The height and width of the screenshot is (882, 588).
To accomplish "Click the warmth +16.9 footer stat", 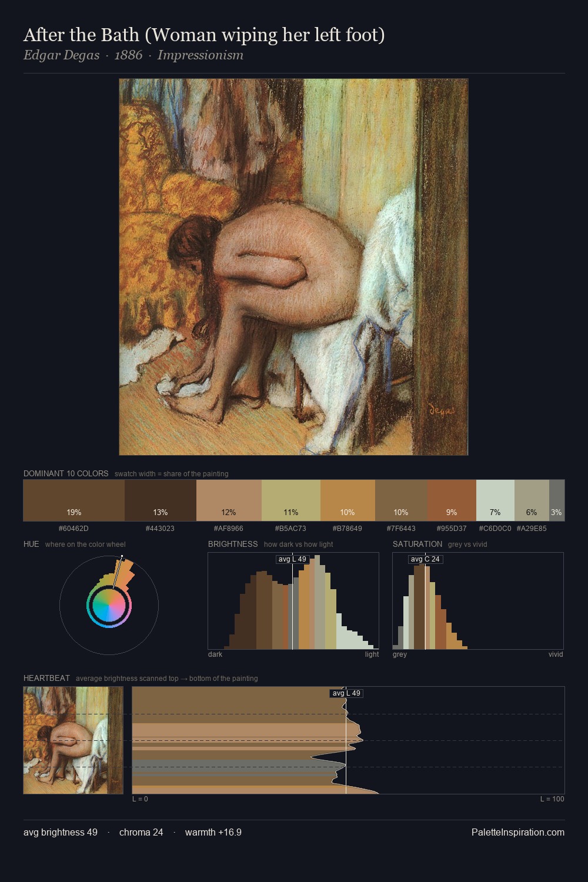I will point(213,833).
